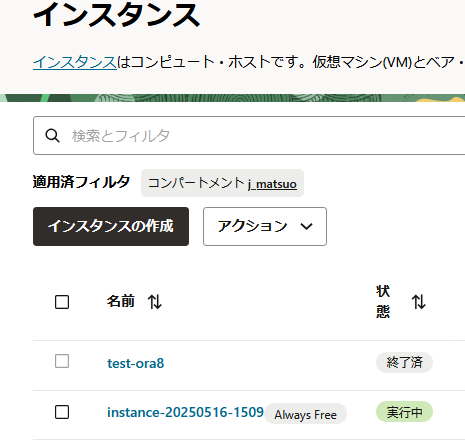Click the 状態 column header text

[383, 302]
